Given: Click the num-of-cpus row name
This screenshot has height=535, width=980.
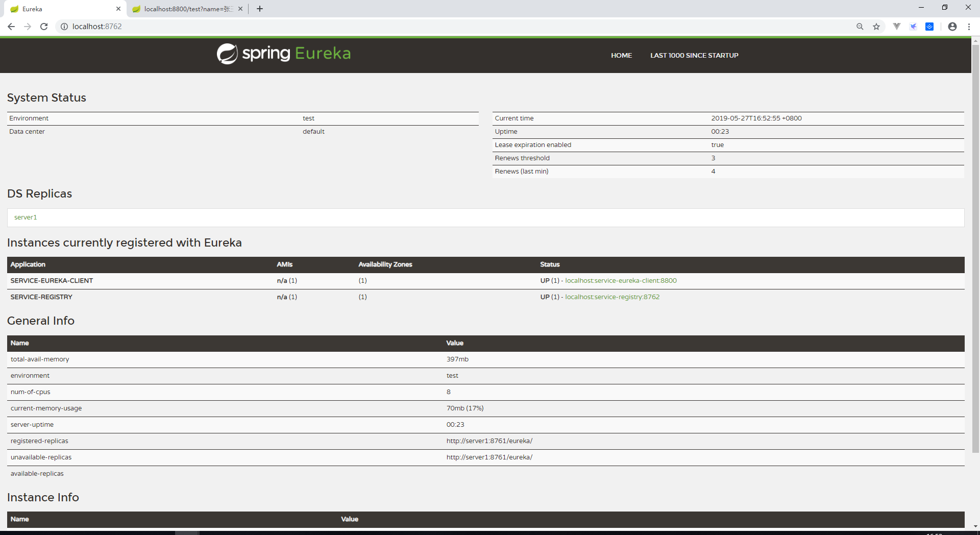Looking at the screenshot, I should pyautogui.click(x=31, y=392).
